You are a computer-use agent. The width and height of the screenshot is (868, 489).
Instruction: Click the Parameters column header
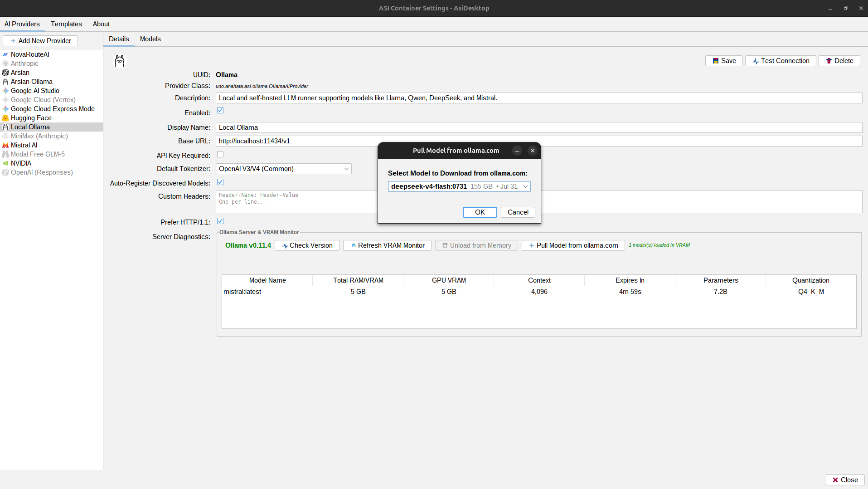point(721,280)
